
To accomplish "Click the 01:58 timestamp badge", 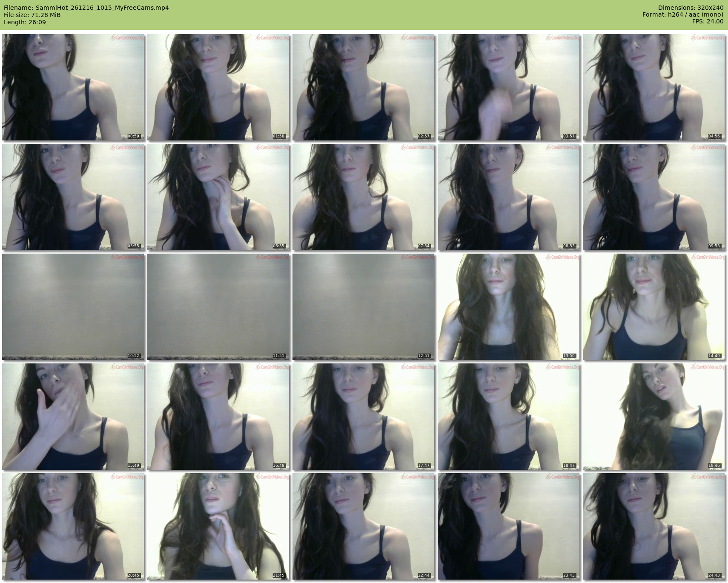I will (x=278, y=136).
